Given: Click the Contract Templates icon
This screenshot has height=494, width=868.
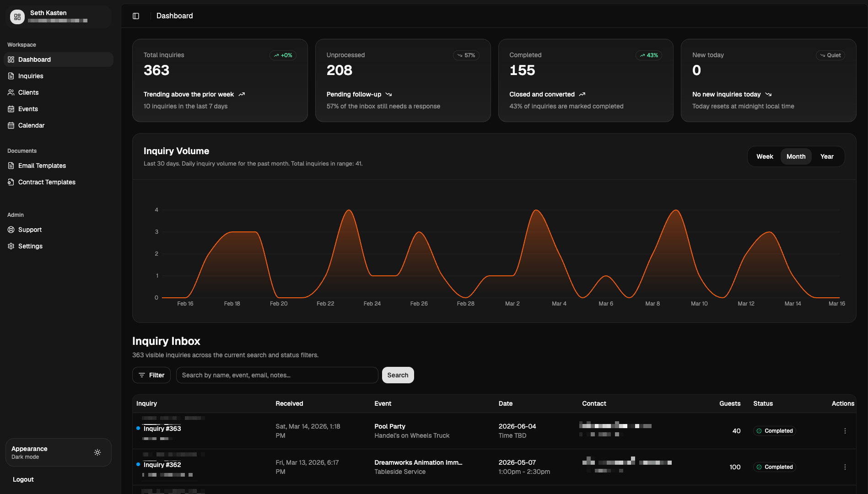Looking at the screenshot, I should click(x=11, y=182).
